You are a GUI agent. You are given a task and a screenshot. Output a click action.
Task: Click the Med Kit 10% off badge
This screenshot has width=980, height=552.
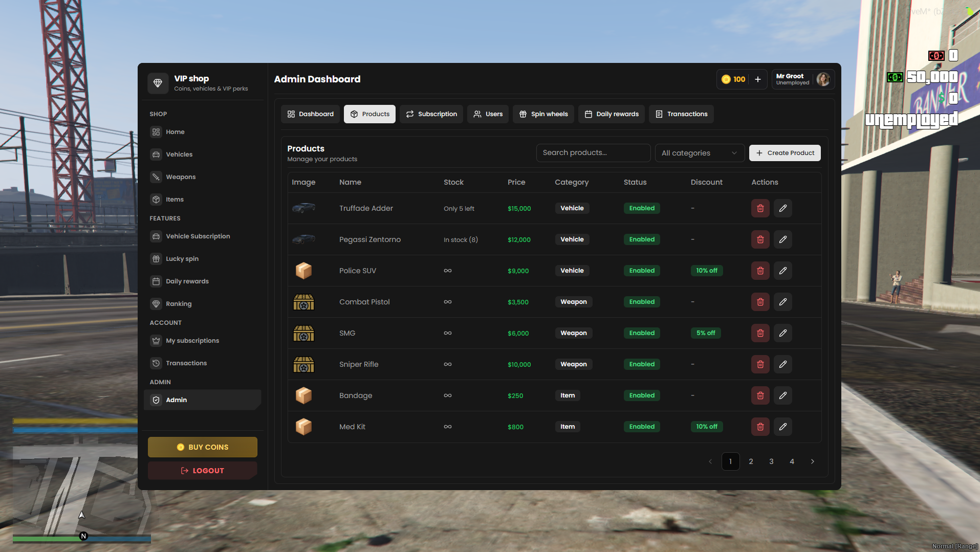point(706,427)
